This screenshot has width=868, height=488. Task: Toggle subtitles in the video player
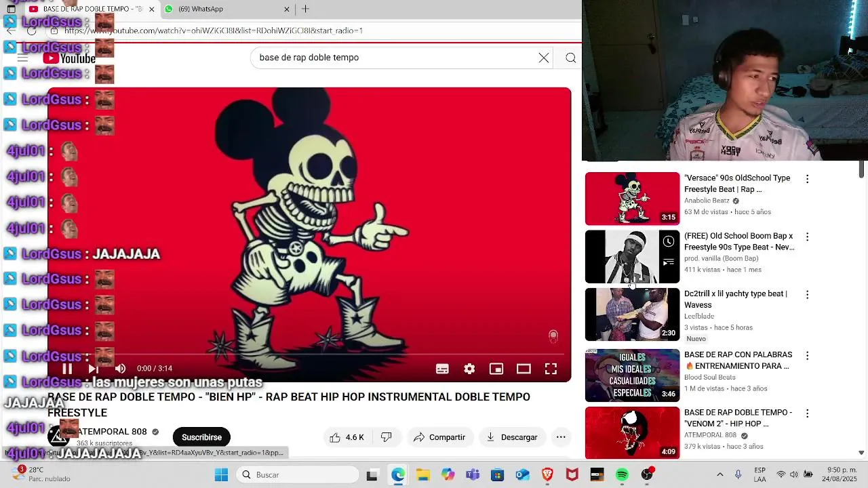click(x=442, y=369)
